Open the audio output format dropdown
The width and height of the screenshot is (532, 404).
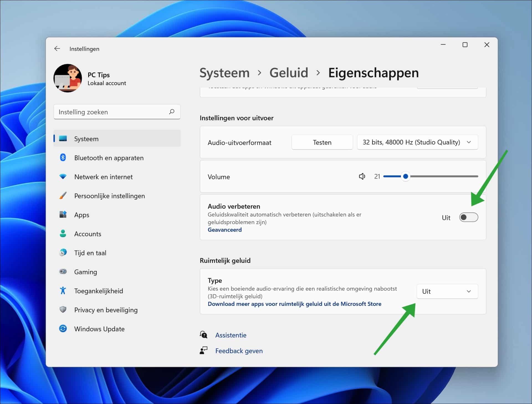(x=417, y=142)
